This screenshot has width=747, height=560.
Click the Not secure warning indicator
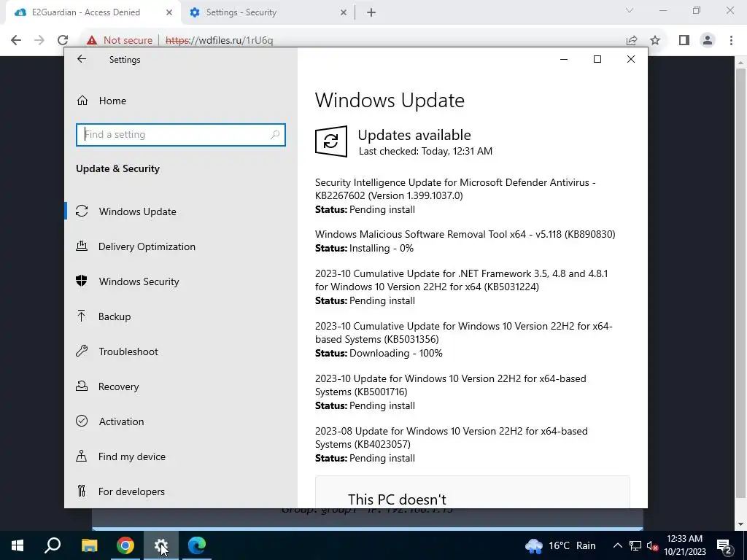tap(120, 40)
